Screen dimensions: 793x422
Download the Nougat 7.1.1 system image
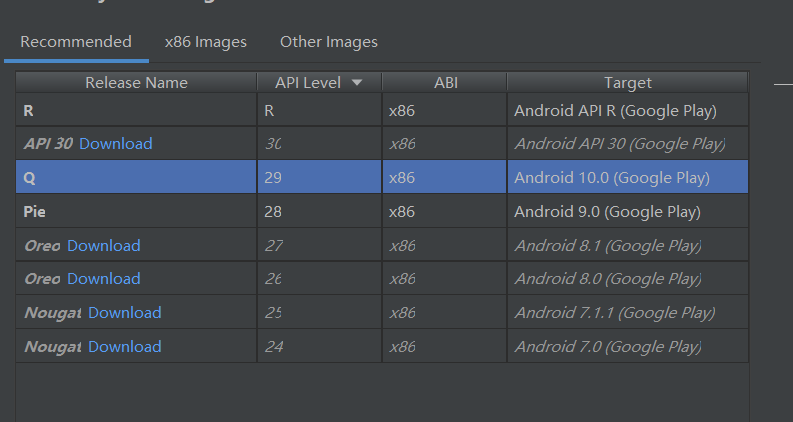pos(124,313)
